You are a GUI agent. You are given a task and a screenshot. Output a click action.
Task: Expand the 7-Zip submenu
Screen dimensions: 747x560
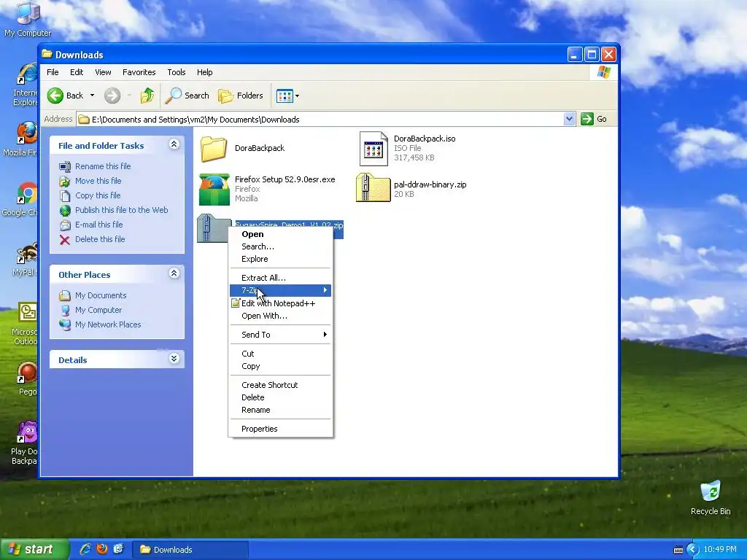point(280,290)
